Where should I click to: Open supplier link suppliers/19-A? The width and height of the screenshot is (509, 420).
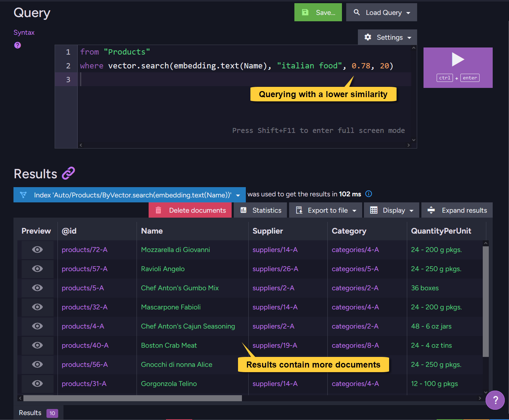point(275,345)
